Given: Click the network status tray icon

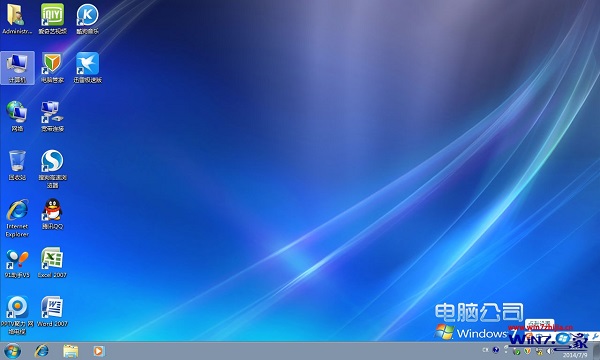Looking at the screenshot, I should point(539,351).
